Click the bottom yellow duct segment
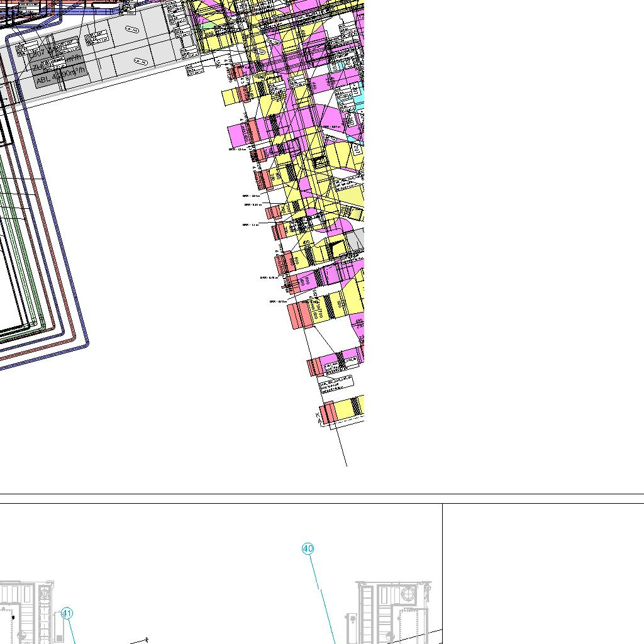This screenshot has height=644, width=644. tap(346, 409)
